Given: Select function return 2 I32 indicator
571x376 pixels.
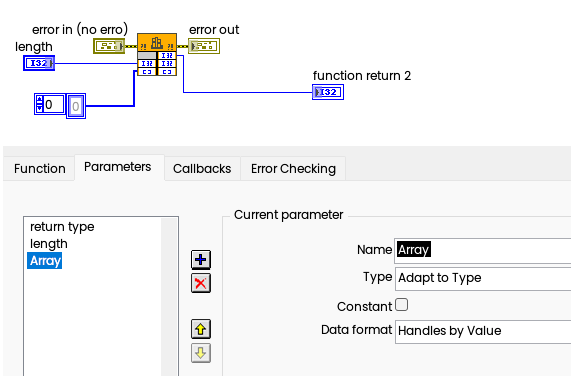Looking at the screenshot, I should click(328, 92).
